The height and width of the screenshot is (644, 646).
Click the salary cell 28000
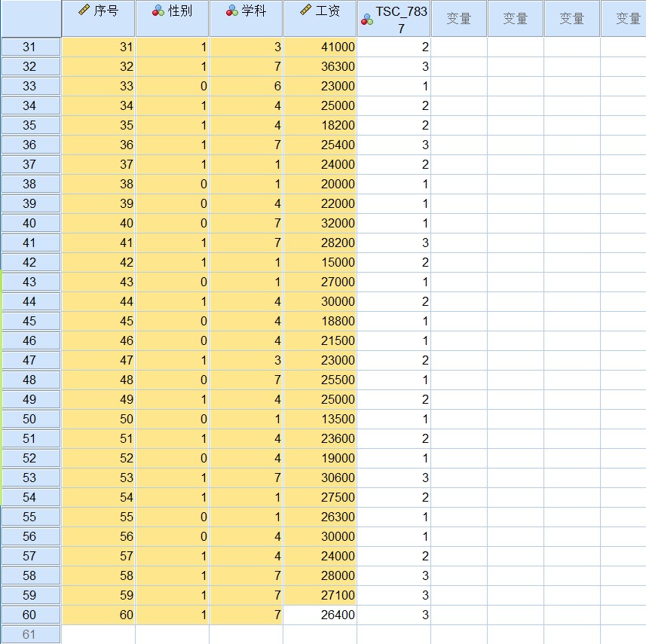(320, 575)
